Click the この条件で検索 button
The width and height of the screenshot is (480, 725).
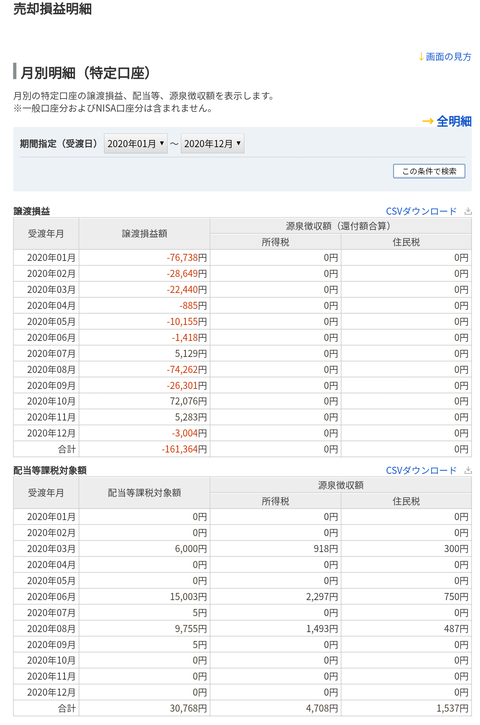[429, 171]
